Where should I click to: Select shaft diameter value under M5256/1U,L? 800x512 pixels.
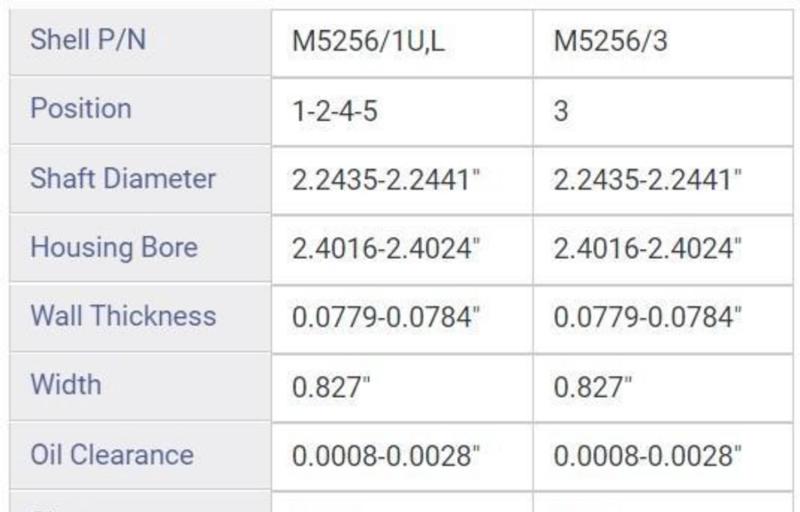tap(386, 180)
